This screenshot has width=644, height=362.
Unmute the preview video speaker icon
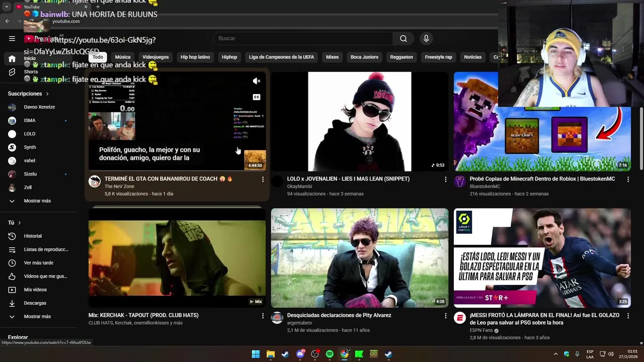(x=257, y=81)
